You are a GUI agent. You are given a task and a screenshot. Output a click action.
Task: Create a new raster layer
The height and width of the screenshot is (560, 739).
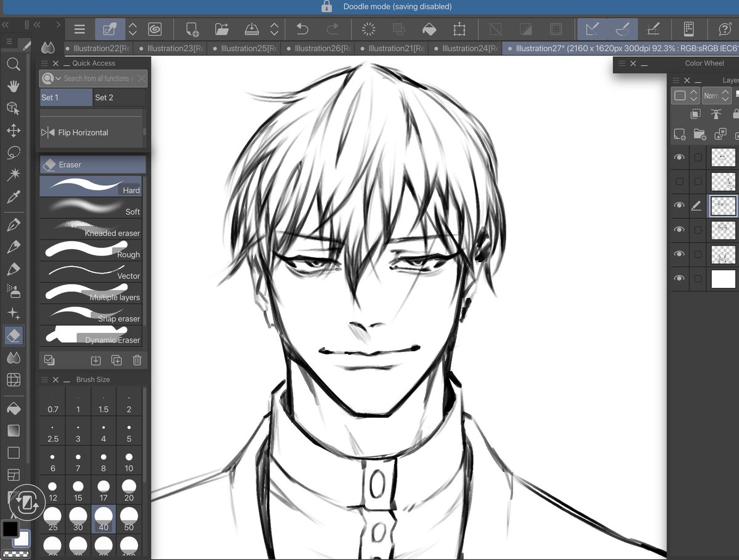[x=679, y=135]
